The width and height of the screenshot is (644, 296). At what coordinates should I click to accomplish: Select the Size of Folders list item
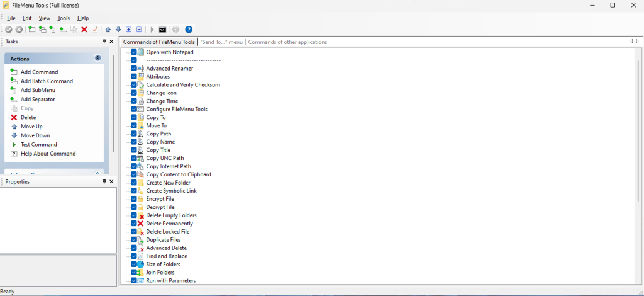tap(162, 265)
